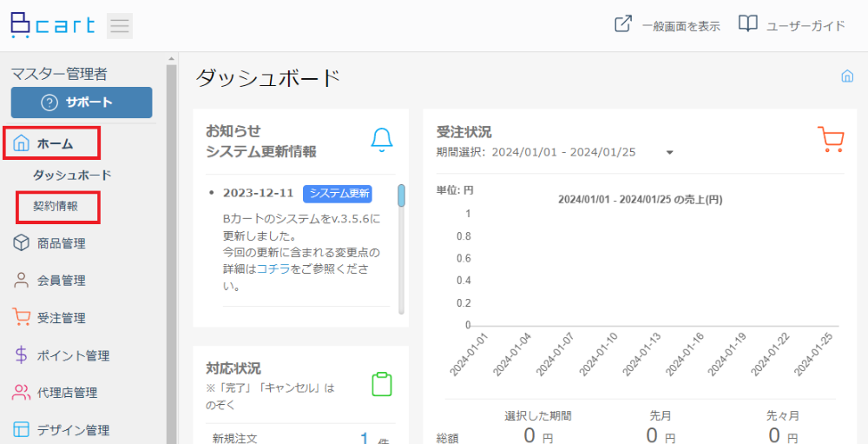Open the 代理店管理 menu
The height and width of the screenshot is (444, 868).
(68, 393)
